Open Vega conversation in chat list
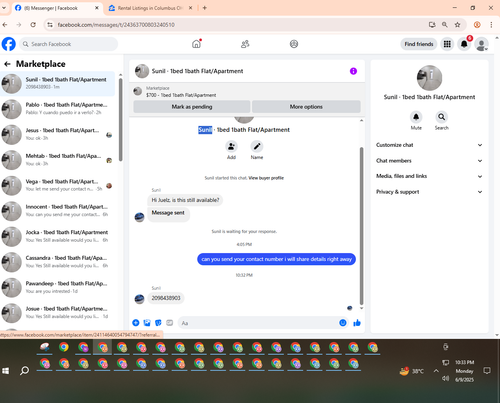Screen dimensions: 500x403 (58, 185)
